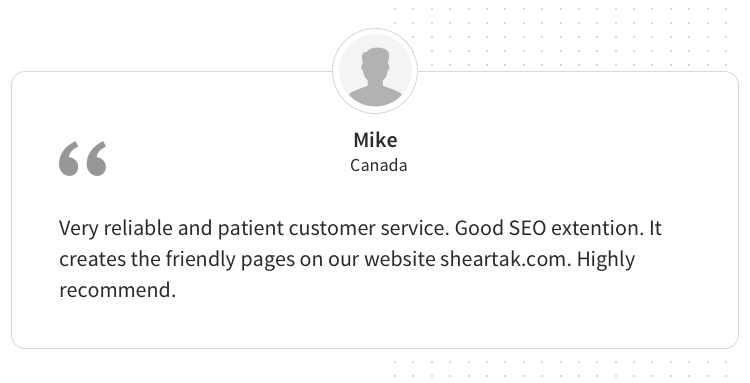Open the sheartak.com website mention
Viewport: 750px width, 383px height.
click(506, 259)
